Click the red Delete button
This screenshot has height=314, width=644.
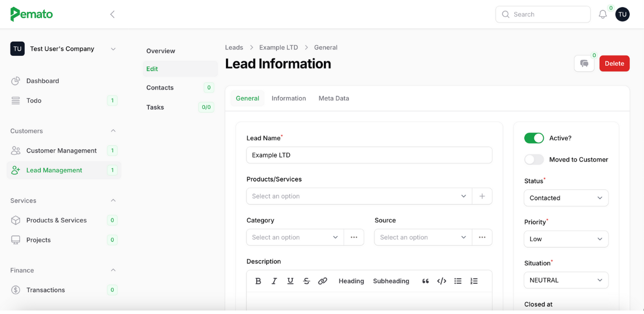(614, 63)
